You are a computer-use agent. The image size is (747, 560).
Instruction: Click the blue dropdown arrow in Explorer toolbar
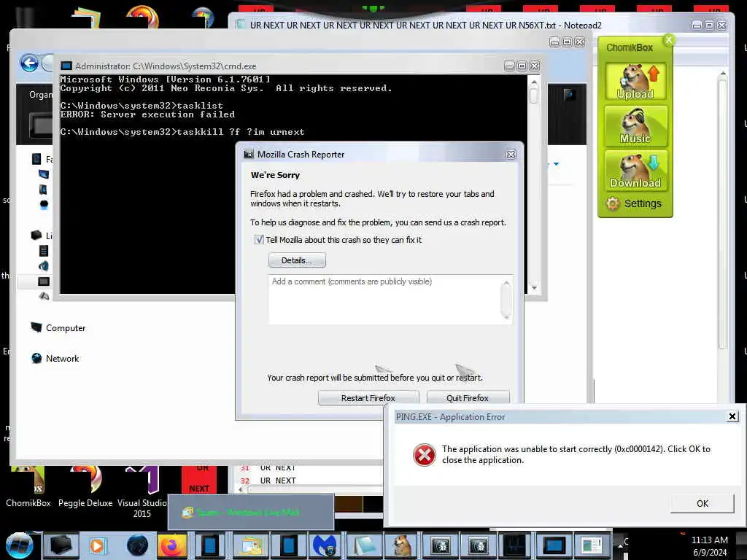tap(556, 164)
